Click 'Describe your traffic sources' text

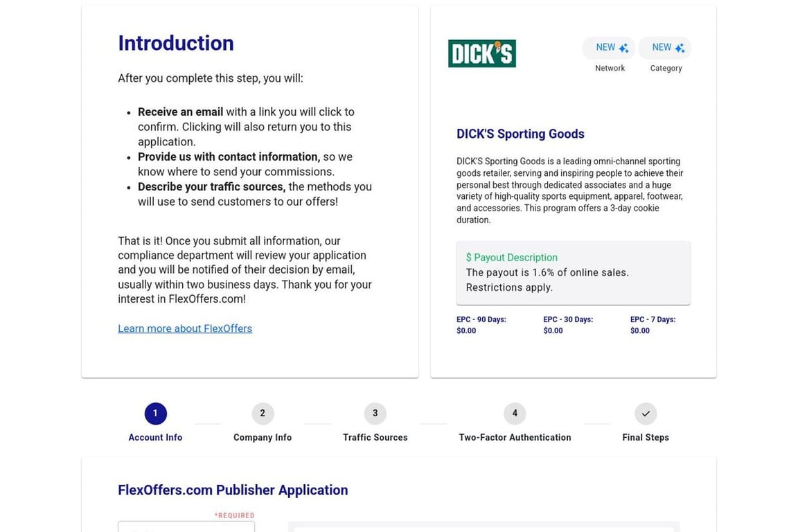click(x=212, y=187)
